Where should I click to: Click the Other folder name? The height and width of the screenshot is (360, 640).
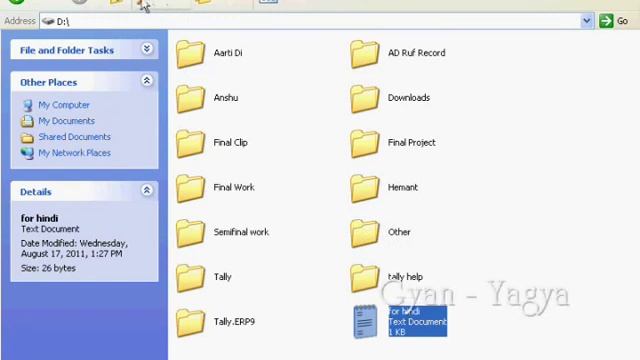point(399,232)
